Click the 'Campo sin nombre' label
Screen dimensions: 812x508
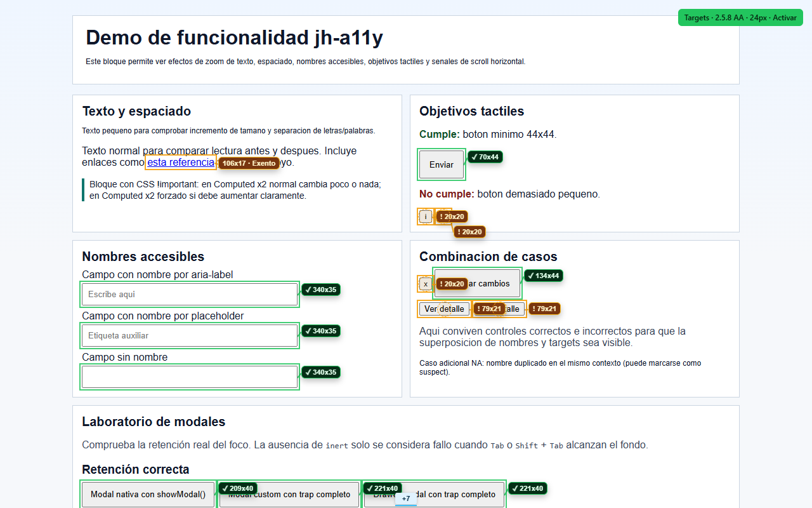point(125,358)
